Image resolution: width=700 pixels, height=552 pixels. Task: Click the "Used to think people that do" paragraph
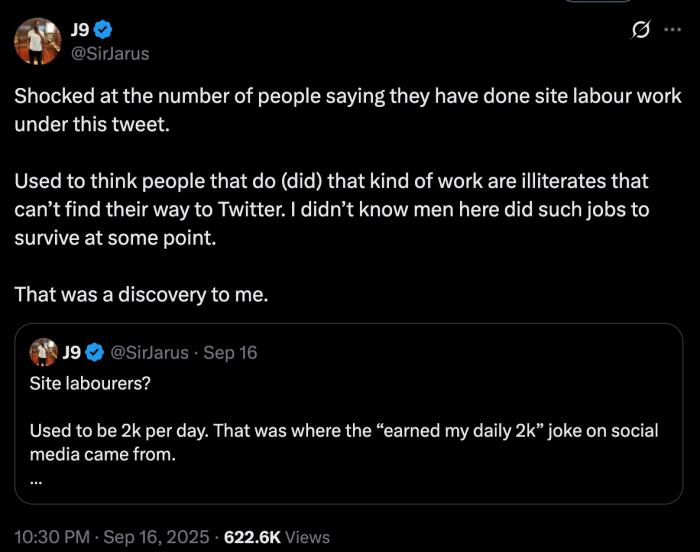pos(330,211)
